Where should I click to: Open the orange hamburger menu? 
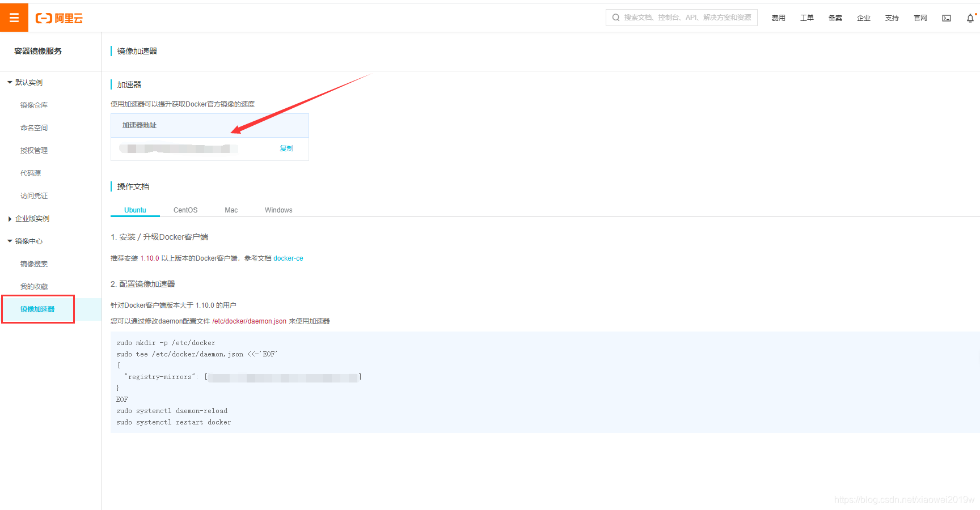[x=14, y=18]
